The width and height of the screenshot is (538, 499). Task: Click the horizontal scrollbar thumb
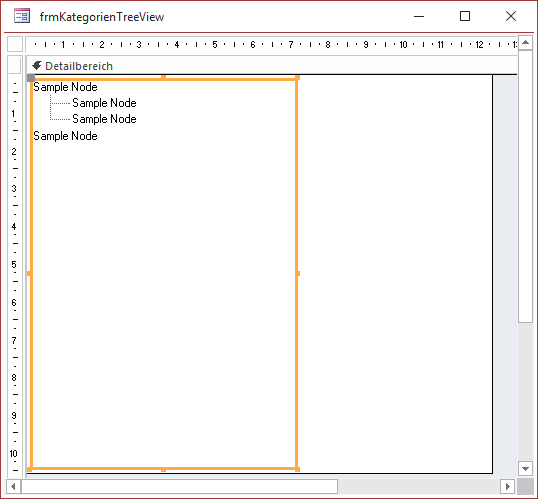(x=179, y=486)
